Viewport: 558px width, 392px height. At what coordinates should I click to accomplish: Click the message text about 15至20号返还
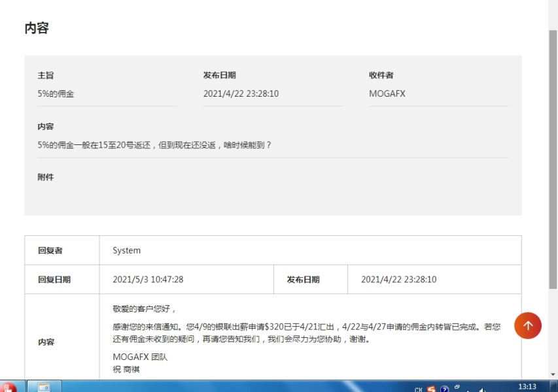[x=154, y=145]
